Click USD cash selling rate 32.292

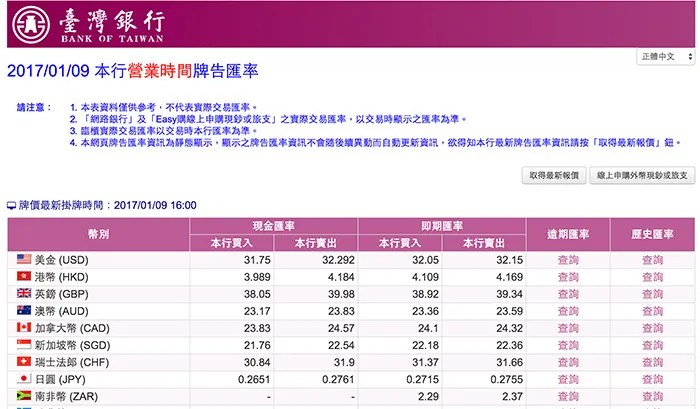[x=338, y=260]
